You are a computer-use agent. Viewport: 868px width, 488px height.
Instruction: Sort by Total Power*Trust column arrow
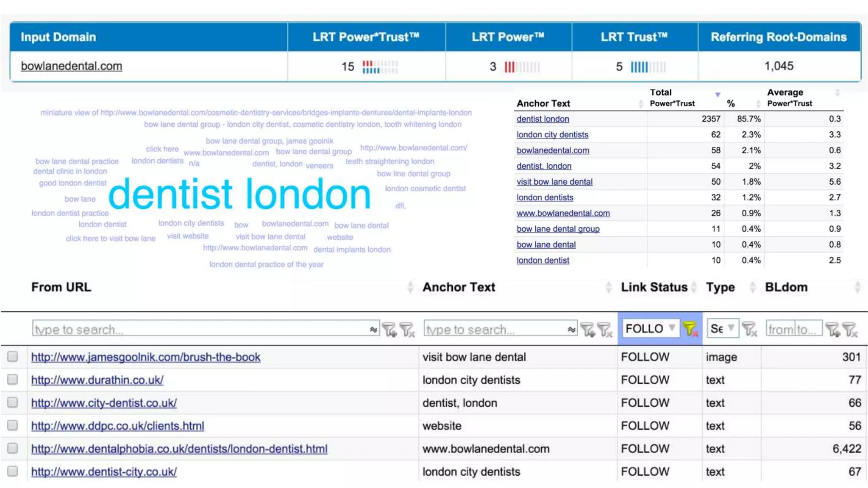718,94
